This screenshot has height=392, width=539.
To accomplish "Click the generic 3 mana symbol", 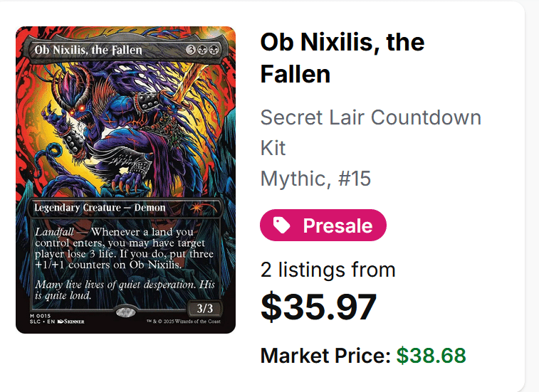I will (x=191, y=51).
